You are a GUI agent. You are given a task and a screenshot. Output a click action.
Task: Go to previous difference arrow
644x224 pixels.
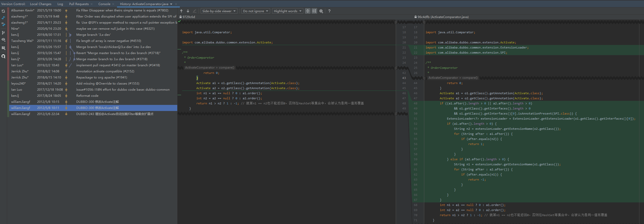181,11
